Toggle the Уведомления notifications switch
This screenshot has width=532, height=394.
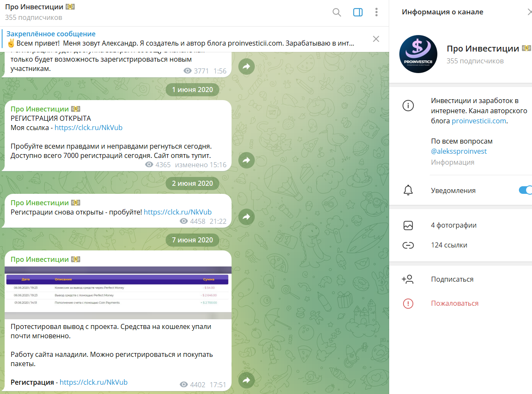pos(525,190)
